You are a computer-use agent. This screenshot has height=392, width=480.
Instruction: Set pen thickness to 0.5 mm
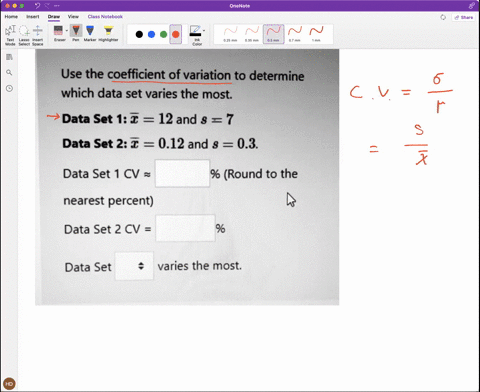click(273, 34)
